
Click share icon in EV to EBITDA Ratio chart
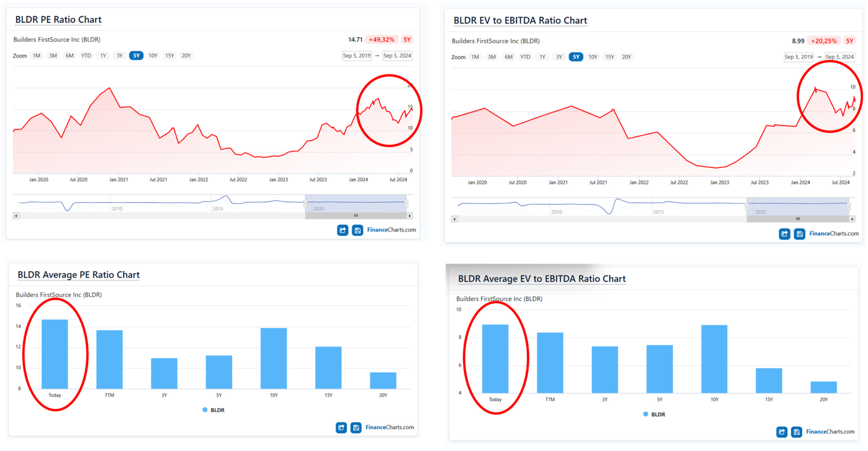[x=785, y=234]
